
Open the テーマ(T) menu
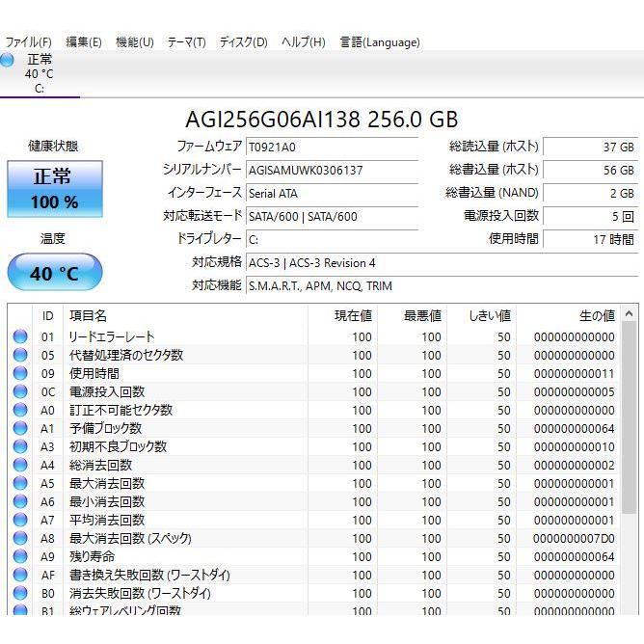(x=186, y=42)
